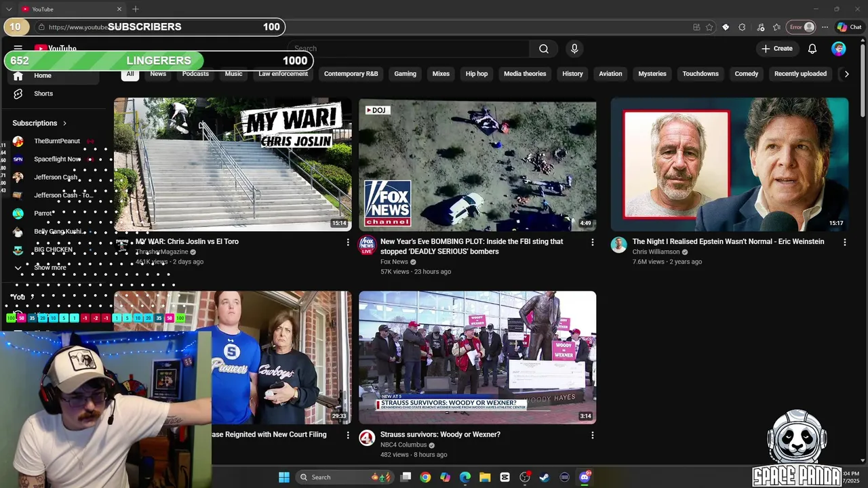Open the YouTube hamburger guide menu
The width and height of the screenshot is (868, 488).
[18, 48]
